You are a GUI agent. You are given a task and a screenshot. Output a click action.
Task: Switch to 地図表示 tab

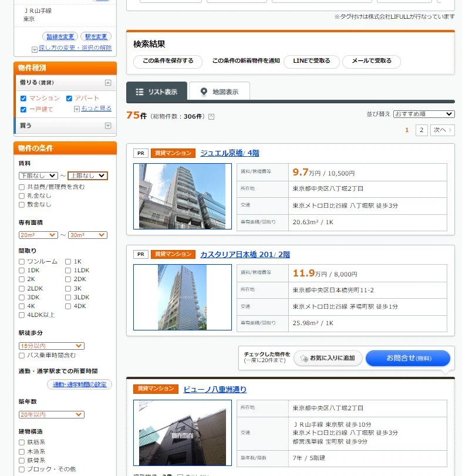[220, 91]
